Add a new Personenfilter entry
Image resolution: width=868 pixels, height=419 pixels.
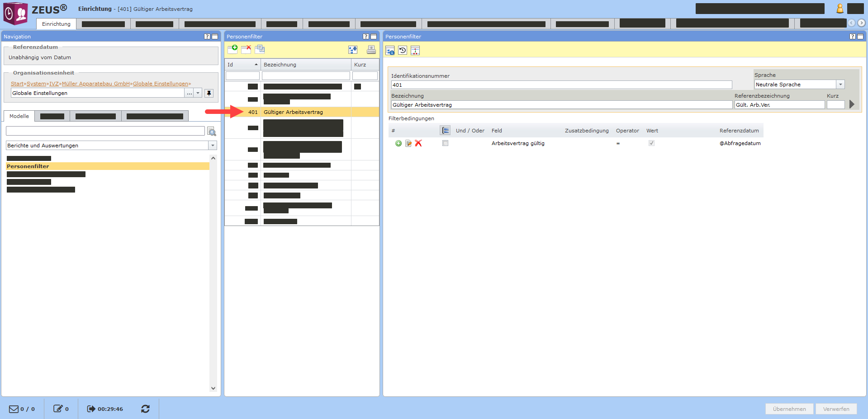pos(232,49)
